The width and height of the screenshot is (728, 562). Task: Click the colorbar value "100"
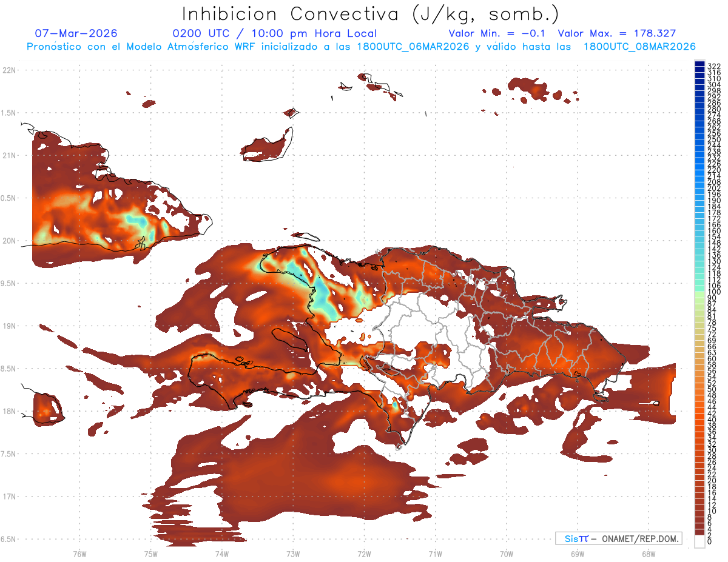[x=714, y=292]
